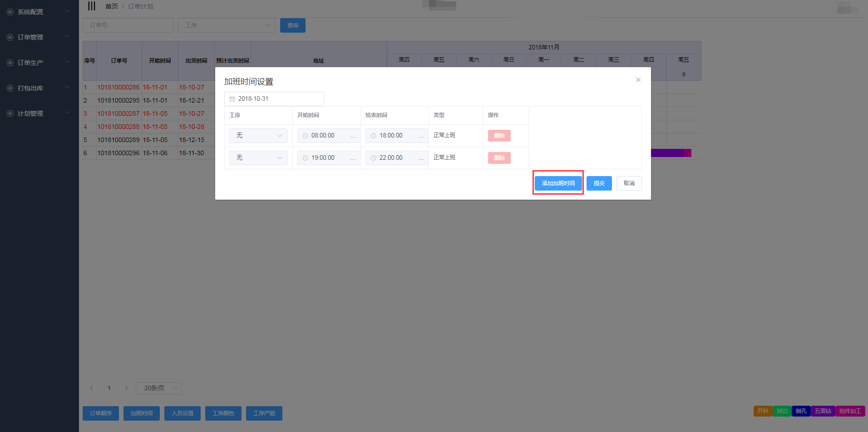Click the orange 开料 color legend
868x432 pixels.
pyautogui.click(x=763, y=411)
